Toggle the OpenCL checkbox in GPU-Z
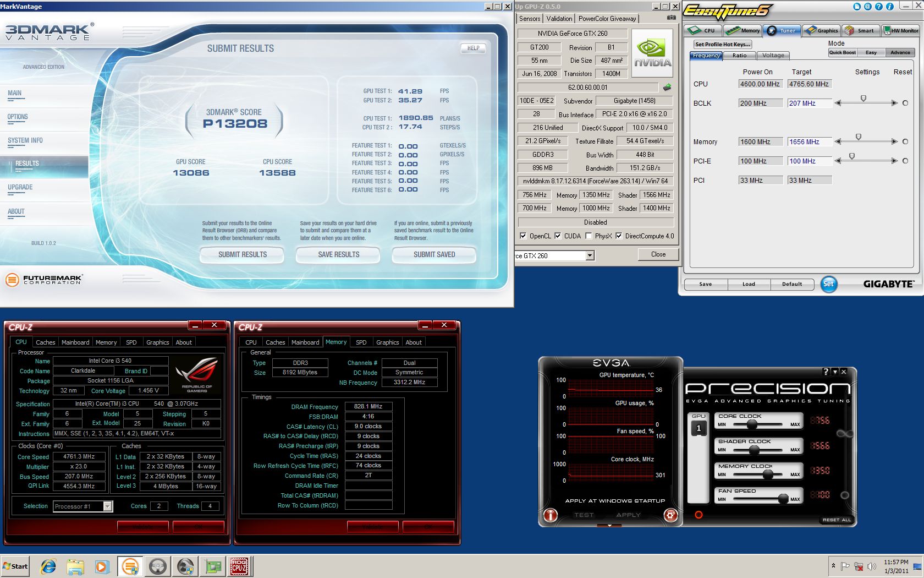 [523, 236]
